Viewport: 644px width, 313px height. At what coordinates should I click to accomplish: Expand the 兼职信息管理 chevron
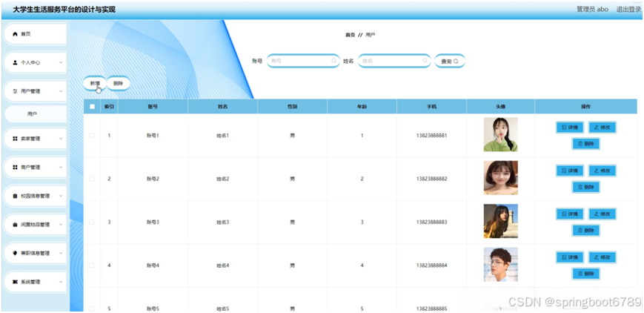pyautogui.click(x=61, y=254)
